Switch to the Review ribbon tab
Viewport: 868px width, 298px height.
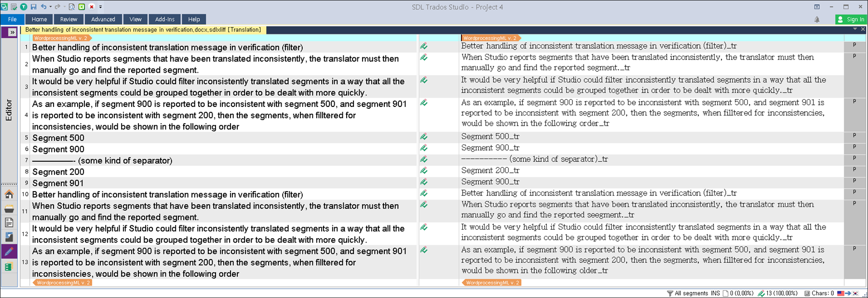coord(68,19)
